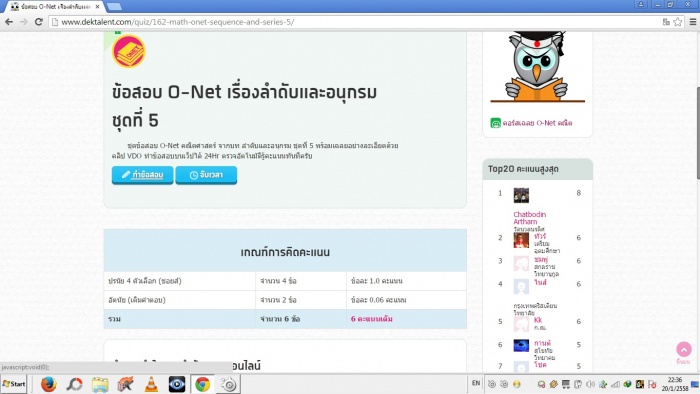Bookmark this page with the star
Image resolution: width=700 pixels, height=394 pixels.
point(678,22)
